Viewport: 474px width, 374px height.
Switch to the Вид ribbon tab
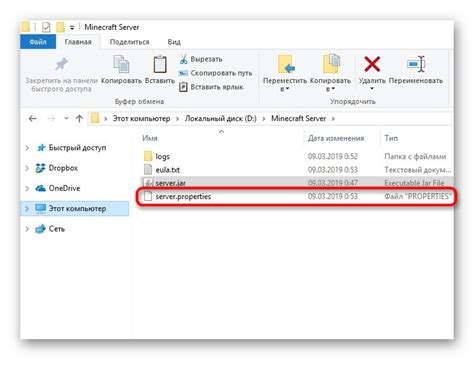174,42
